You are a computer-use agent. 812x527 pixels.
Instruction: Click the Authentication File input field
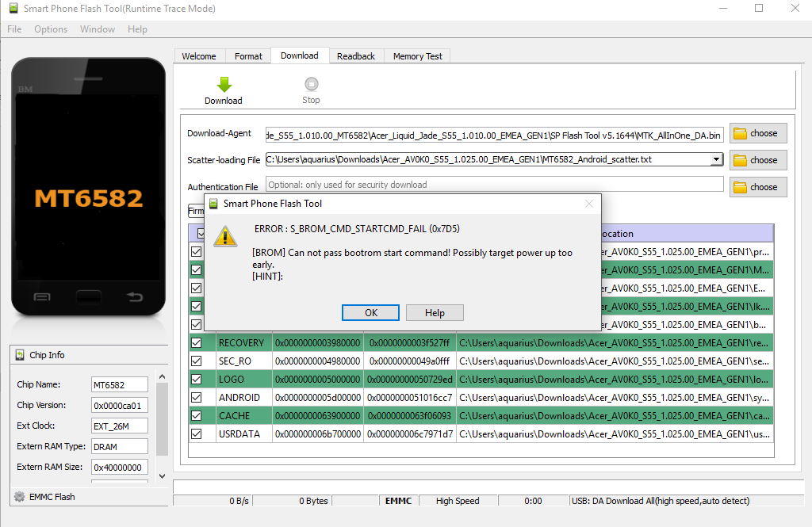tap(495, 185)
